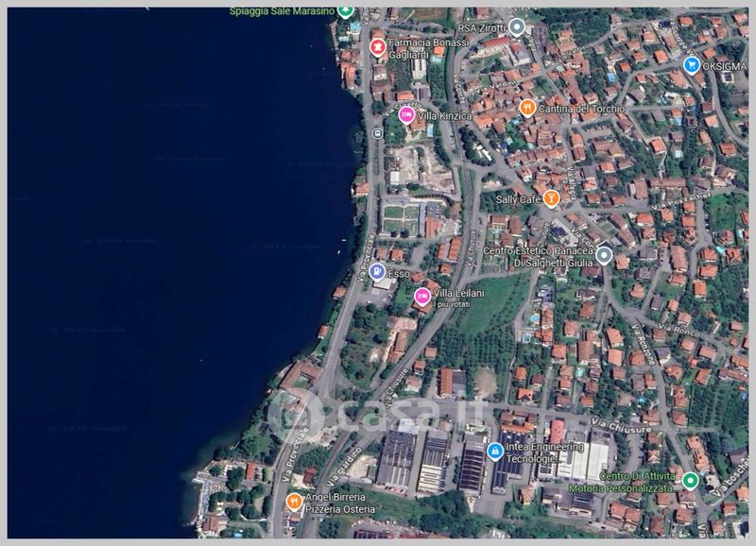Screen dimensions: 756x546
Task: Click the Centro Di Attività Motoria green pin
Action: coord(690,481)
